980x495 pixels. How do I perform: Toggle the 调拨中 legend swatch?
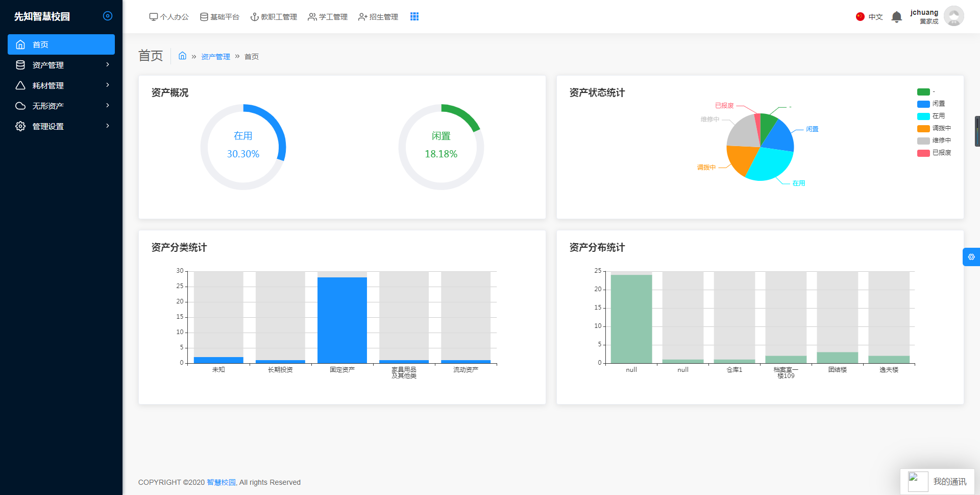[923, 129]
